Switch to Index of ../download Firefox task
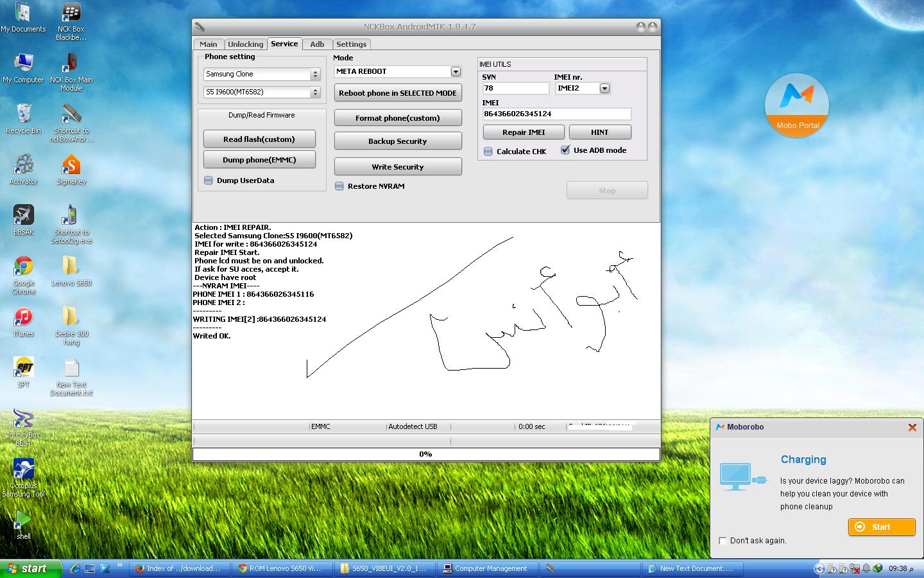924x578 pixels. coord(179,568)
